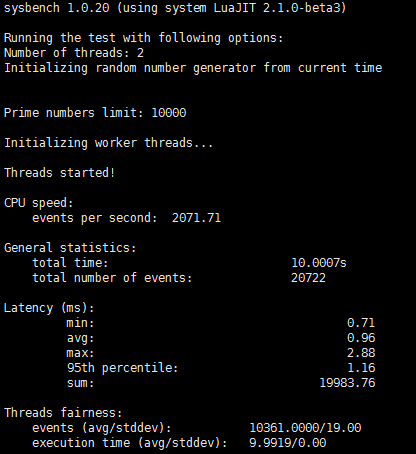The image size is (416, 454).
Task: Click the avg latency value 0.96
Action: [361, 338]
